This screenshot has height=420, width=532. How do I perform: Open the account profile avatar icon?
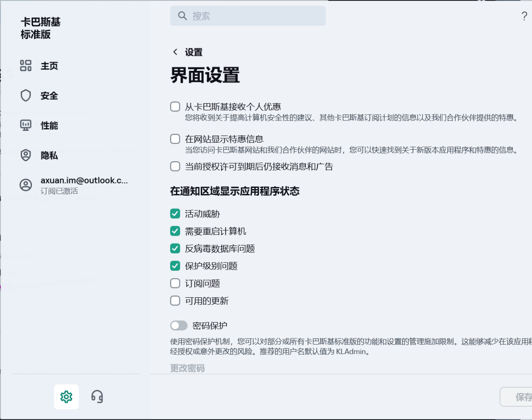click(26, 185)
